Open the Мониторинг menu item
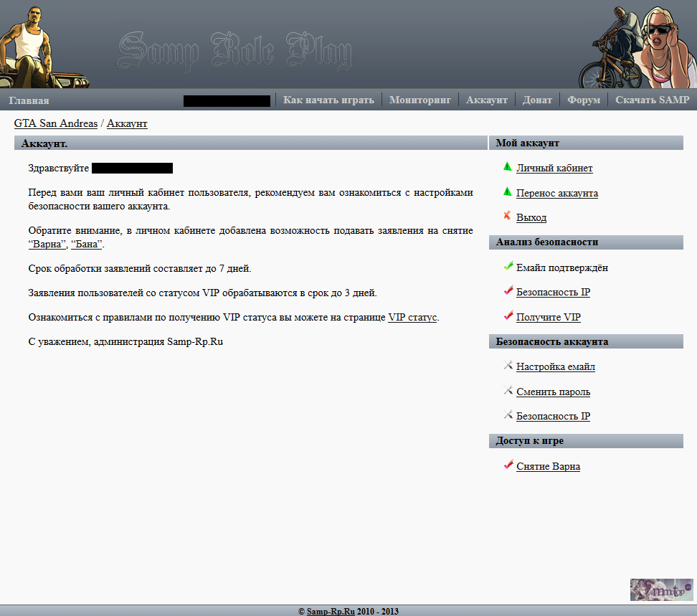The height and width of the screenshot is (616, 697). (x=420, y=100)
